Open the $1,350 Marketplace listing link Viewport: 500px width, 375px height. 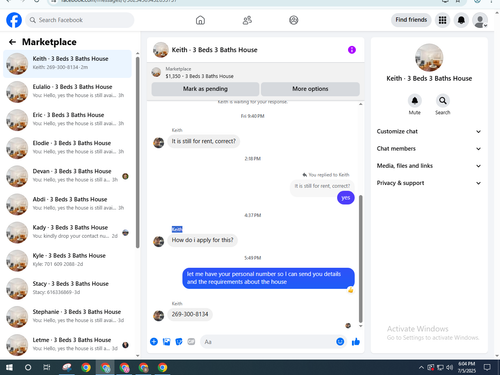199,76
